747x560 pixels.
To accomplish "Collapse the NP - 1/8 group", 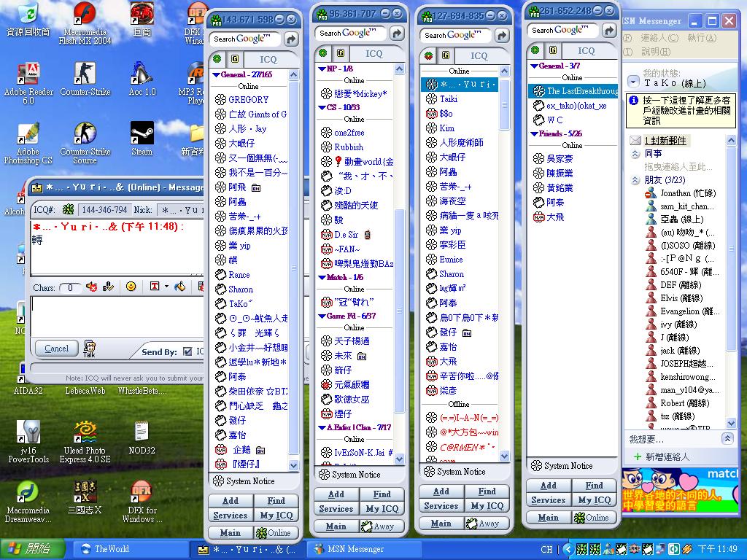I will [322, 69].
